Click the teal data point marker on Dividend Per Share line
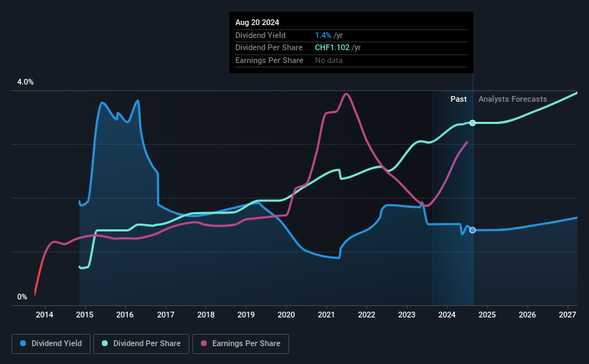Image resolution: width=589 pixels, height=364 pixels. [473, 123]
